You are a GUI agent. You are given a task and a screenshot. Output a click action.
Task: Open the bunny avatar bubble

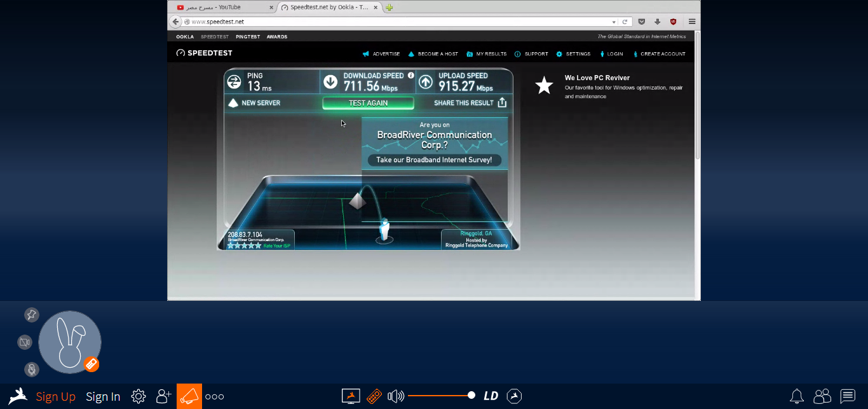(69, 342)
